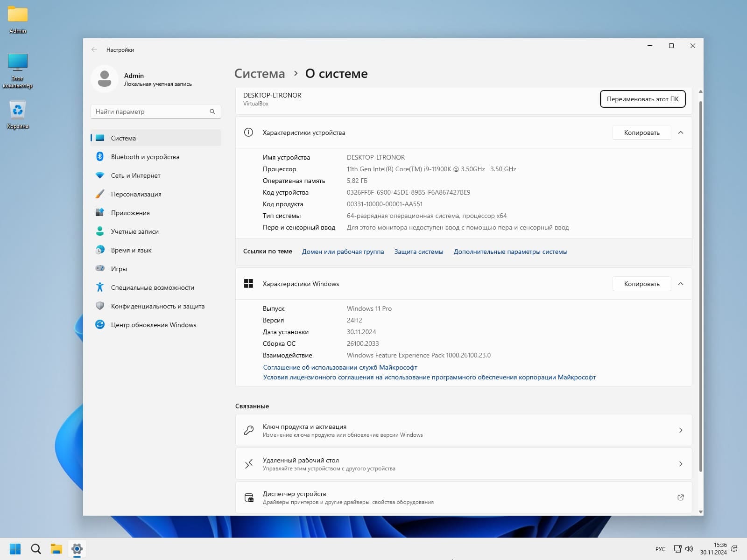The width and height of the screenshot is (747, 560).
Task: Collapse the device specifications section
Action: tap(681, 133)
